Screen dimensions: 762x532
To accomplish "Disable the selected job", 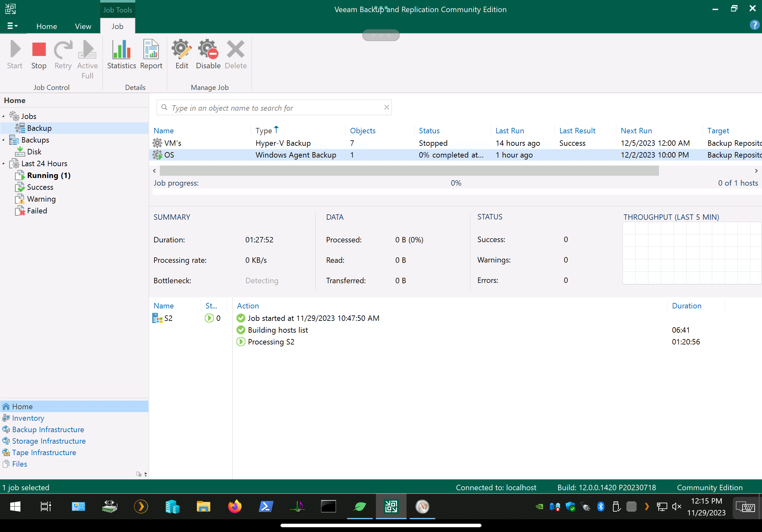I will coord(208,55).
